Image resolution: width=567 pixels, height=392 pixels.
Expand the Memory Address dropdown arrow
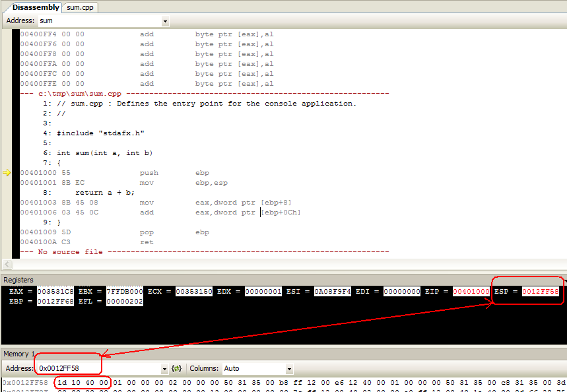165,368
